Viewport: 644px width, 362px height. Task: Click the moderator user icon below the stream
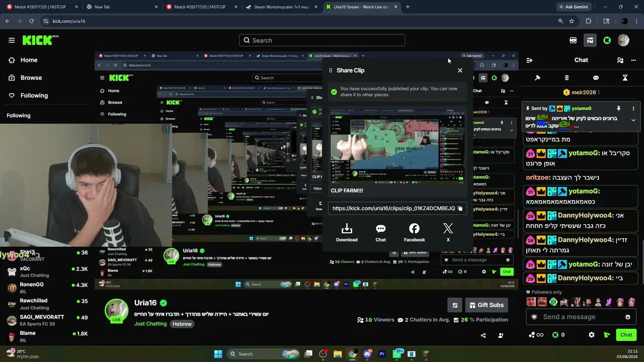pos(501,335)
